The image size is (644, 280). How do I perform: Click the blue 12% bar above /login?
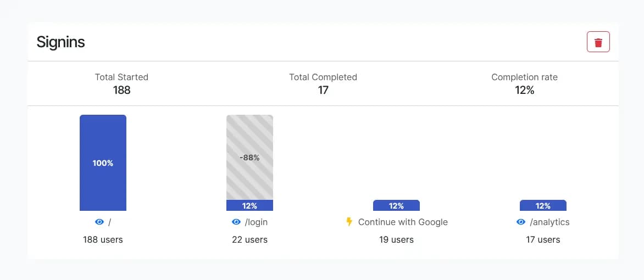click(x=249, y=206)
